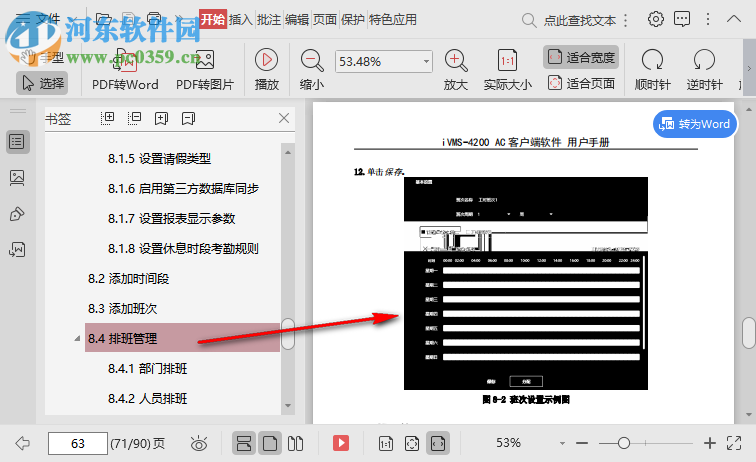756x462 pixels.
Task: Select bookmark 8.1.6 启用第三方数据库同步
Action: click(x=183, y=189)
